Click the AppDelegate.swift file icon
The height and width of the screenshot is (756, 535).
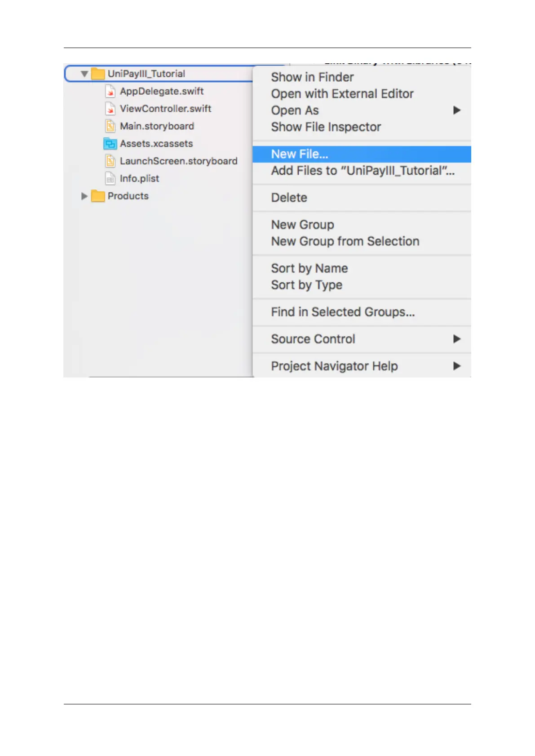(110, 91)
